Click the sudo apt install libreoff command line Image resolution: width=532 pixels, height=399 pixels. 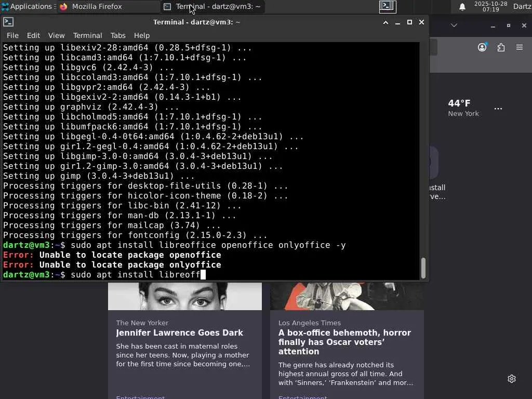(x=104, y=274)
